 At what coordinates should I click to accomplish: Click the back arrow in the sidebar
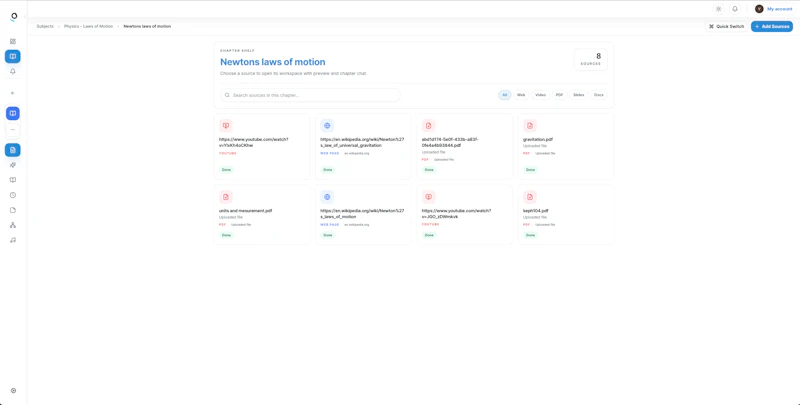(x=13, y=93)
